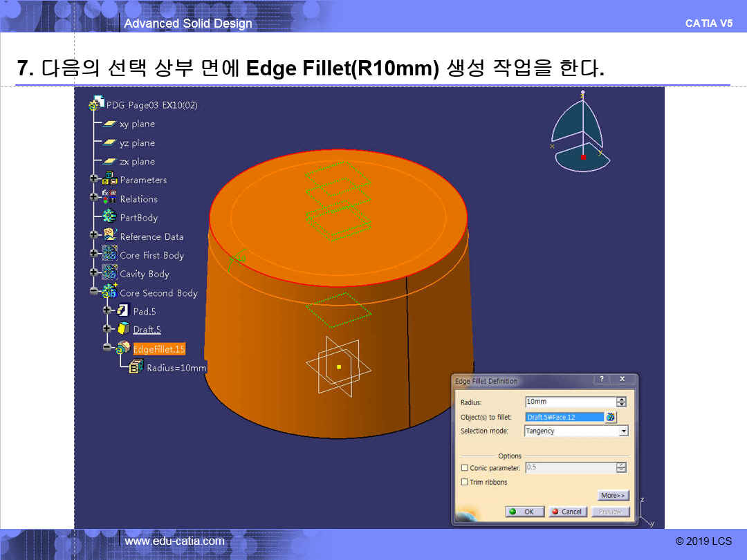Click the Relations node icon
Screen dimensions: 747x560
point(109,198)
